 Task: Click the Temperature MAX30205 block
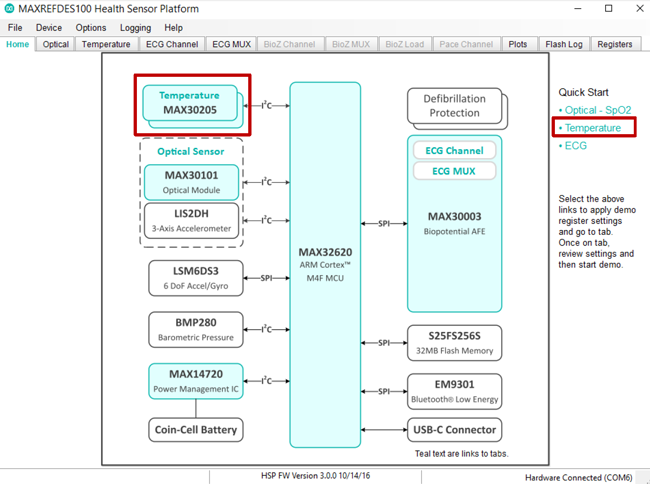[190, 103]
